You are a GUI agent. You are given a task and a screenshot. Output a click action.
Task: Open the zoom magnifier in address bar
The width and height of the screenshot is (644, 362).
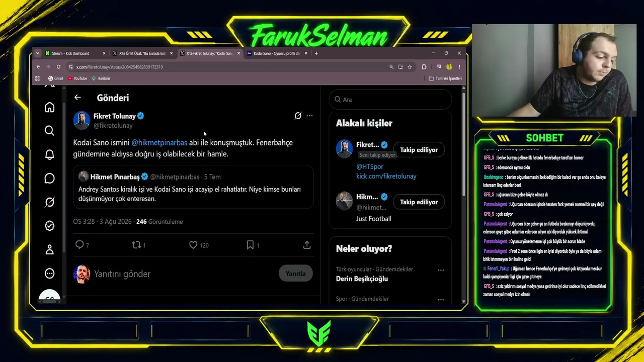[x=391, y=67]
